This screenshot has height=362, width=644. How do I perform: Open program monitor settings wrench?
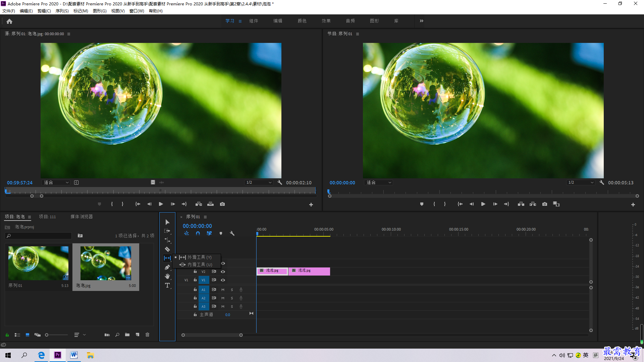click(x=602, y=183)
